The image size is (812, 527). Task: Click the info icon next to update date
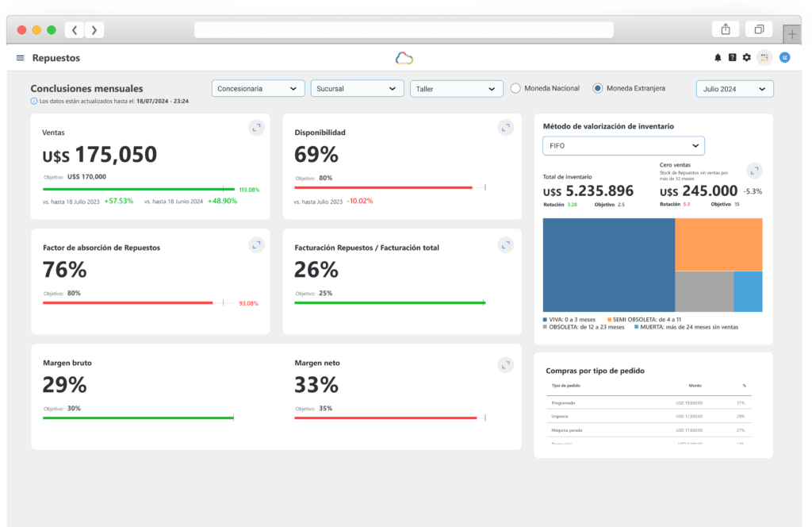coord(34,101)
